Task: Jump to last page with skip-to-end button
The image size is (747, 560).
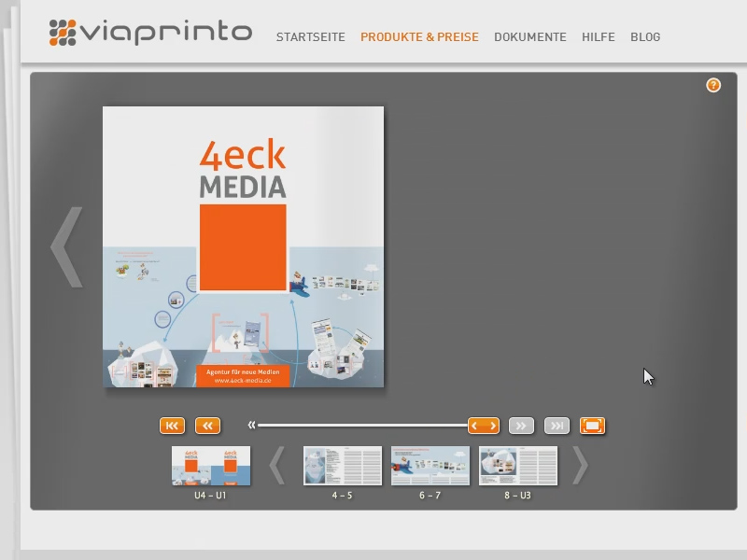Action: click(557, 426)
